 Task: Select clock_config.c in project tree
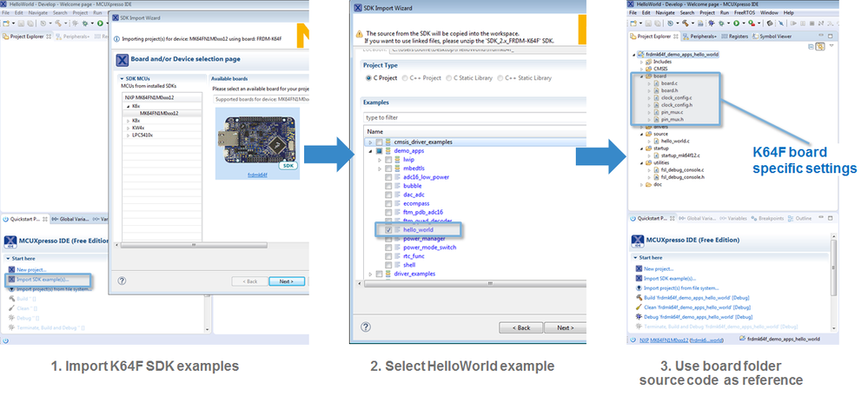tap(676, 98)
